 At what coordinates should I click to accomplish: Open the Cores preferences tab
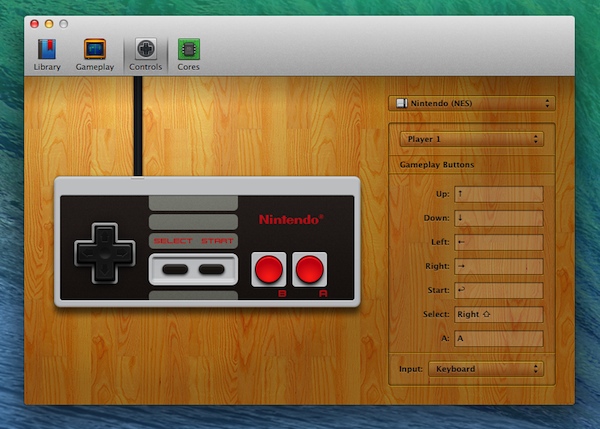tap(188, 55)
